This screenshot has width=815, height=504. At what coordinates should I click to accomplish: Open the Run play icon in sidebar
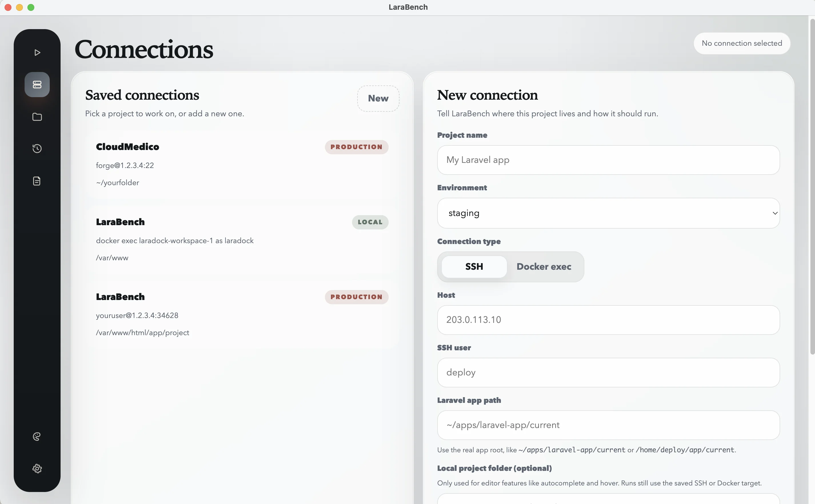click(37, 52)
